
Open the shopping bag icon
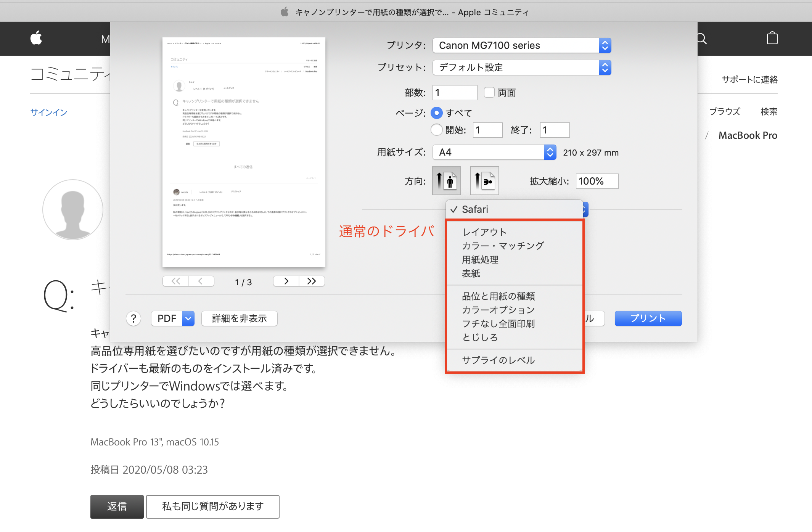click(x=772, y=38)
